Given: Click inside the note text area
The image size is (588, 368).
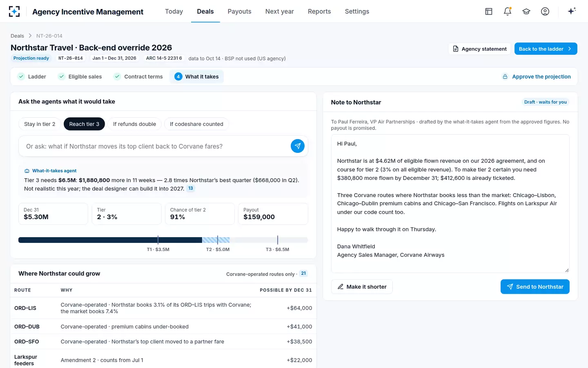Looking at the screenshot, I should point(450,204).
